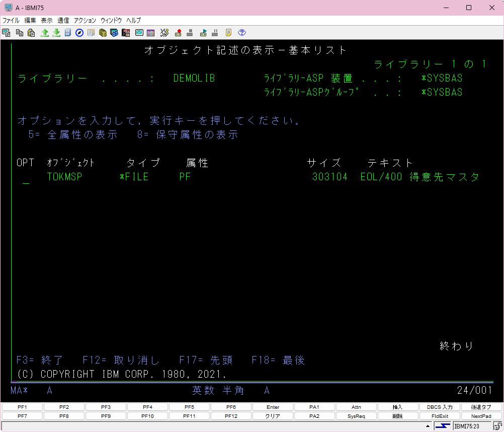Click the blue connection status indicator
Image resolution: width=504 pixels, height=432 pixels.
point(443,426)
